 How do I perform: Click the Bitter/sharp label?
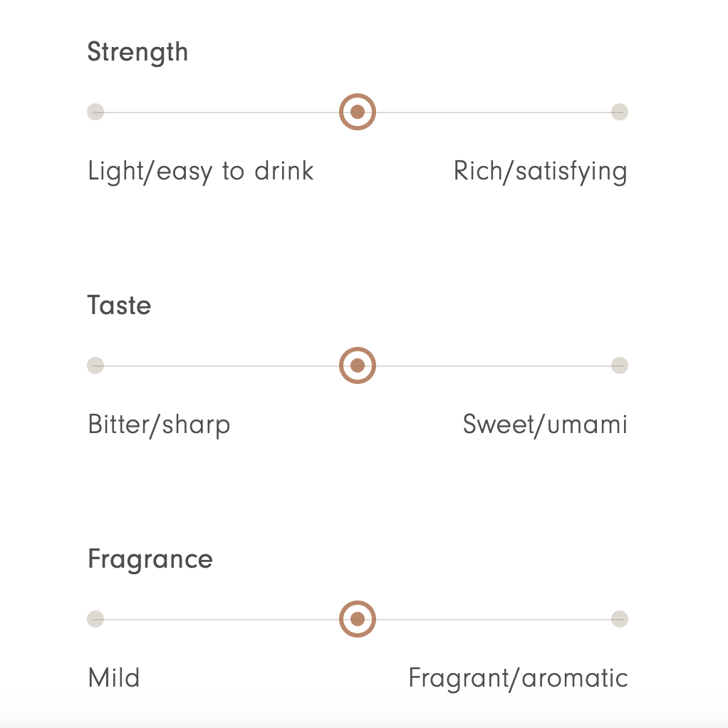(160, 425)
